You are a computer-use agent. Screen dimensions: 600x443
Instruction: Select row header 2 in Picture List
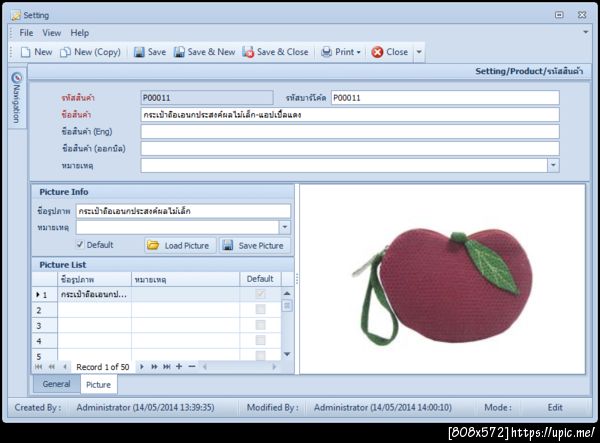click(x=45, y=310)
